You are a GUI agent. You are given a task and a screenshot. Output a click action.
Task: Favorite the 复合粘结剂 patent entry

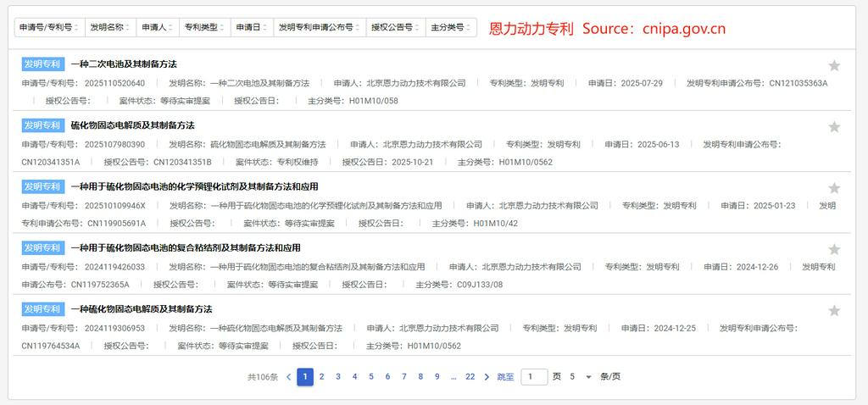(x=834, y=249)
